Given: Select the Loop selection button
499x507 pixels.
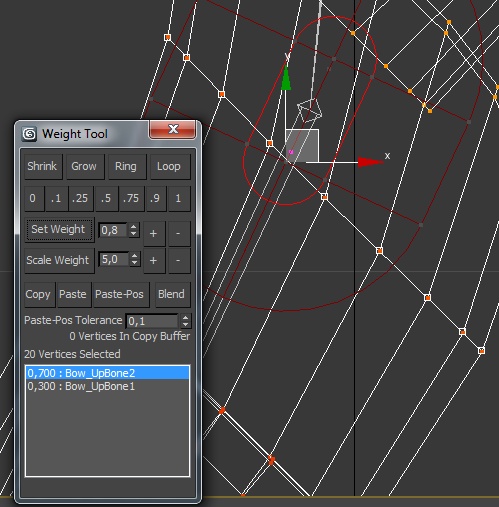Looking at the screenshot, I should click(x=169, y=166).
